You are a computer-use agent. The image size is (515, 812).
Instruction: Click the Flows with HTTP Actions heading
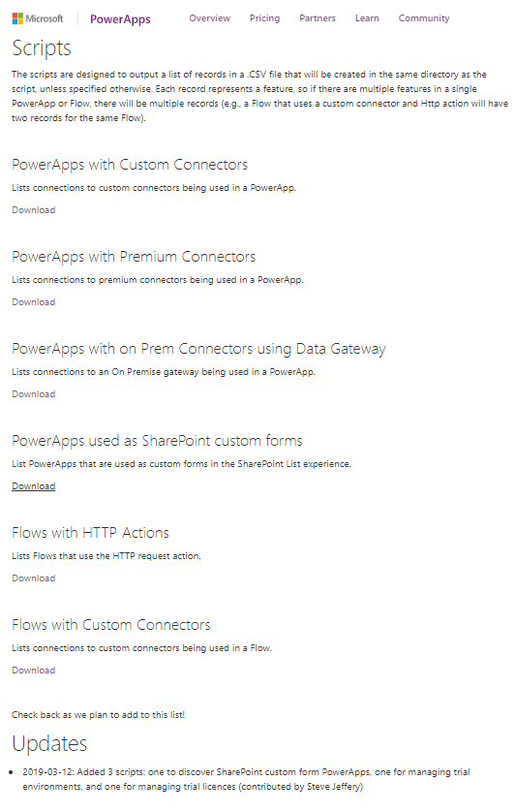point(91,533)
